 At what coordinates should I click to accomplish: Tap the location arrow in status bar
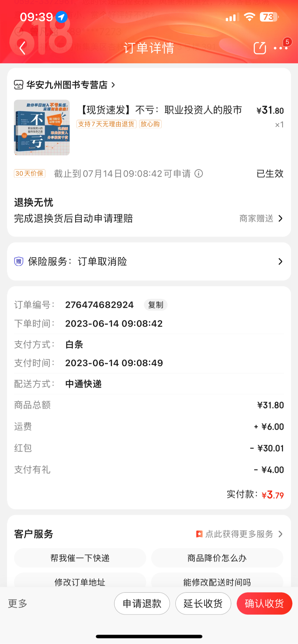[x=61, y=17]
